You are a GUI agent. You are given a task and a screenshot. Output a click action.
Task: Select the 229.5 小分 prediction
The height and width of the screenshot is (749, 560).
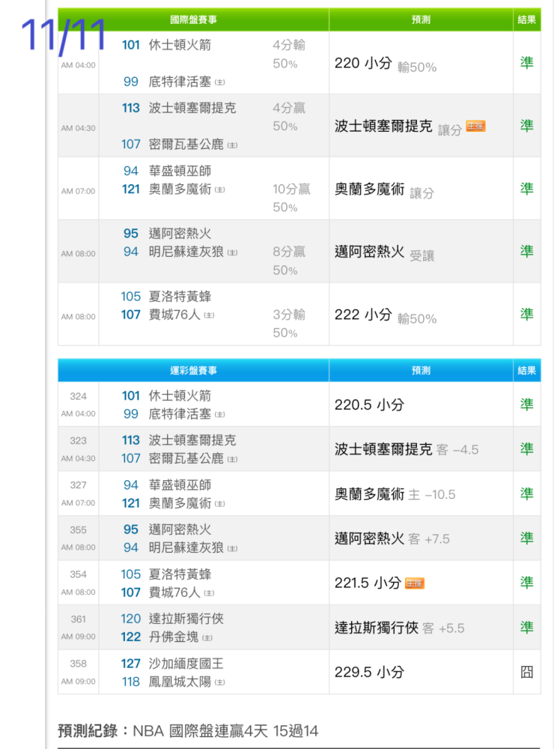(x=370, y=672)
